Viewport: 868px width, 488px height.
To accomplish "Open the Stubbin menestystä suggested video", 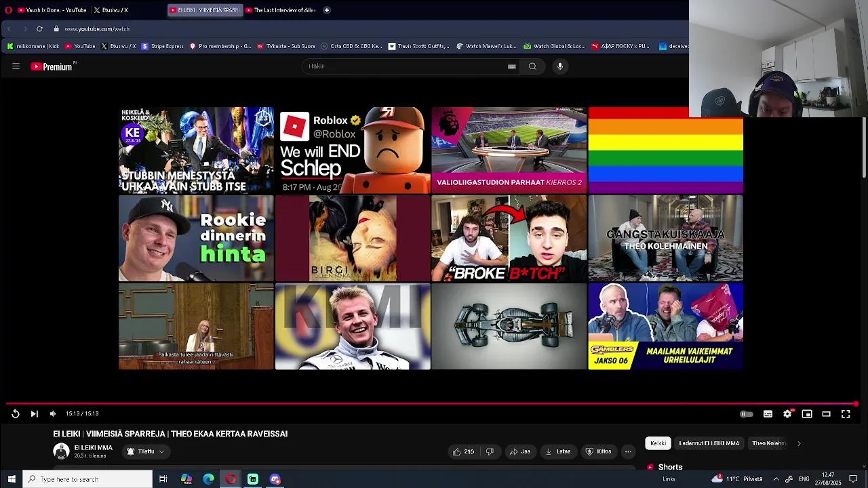I will (x=196, y=150).
